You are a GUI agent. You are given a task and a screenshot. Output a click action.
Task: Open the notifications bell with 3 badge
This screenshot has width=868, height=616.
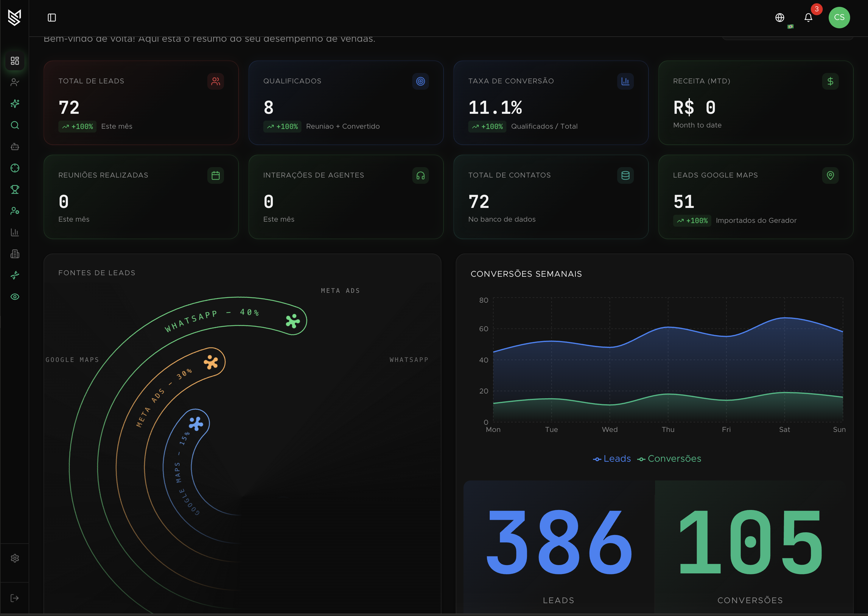click(808, 18)
